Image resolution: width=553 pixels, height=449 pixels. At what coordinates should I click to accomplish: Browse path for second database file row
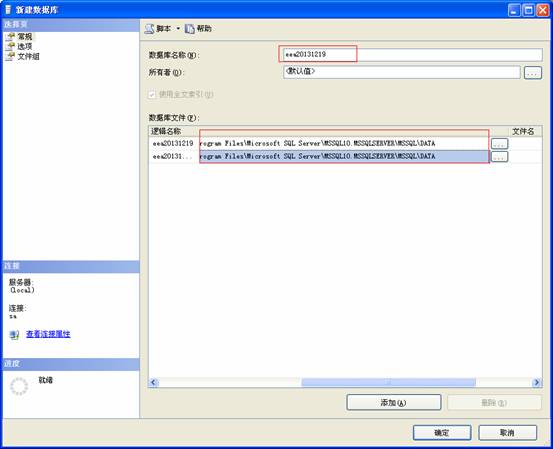click(499, 156)
